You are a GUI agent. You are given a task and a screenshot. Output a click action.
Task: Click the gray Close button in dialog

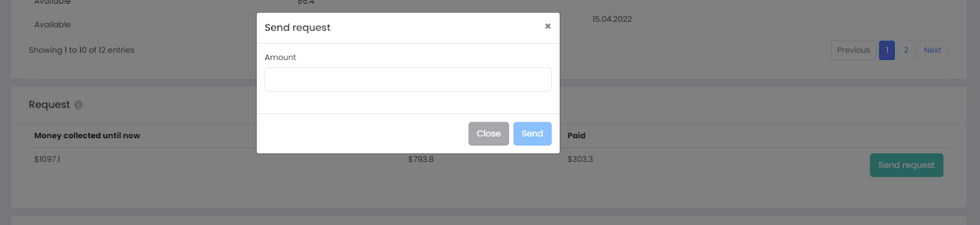[x=489, y=134]
